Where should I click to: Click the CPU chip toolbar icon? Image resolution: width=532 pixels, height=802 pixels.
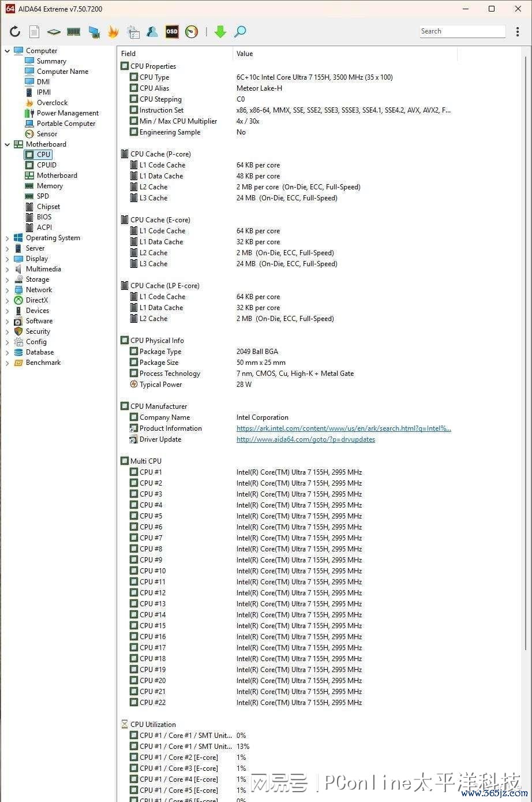pos(54,32)
